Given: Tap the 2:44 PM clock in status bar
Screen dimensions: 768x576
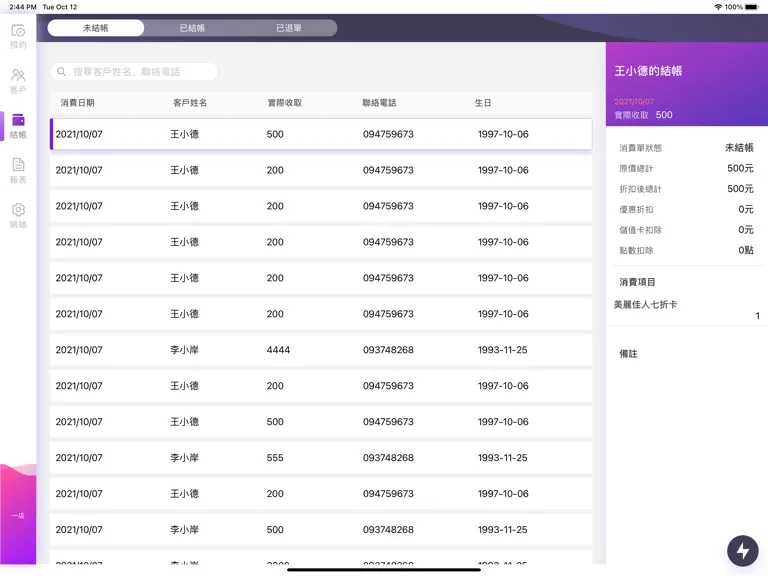Looking at the screenshot, I should pyautogui.click(x=23, y=7).
